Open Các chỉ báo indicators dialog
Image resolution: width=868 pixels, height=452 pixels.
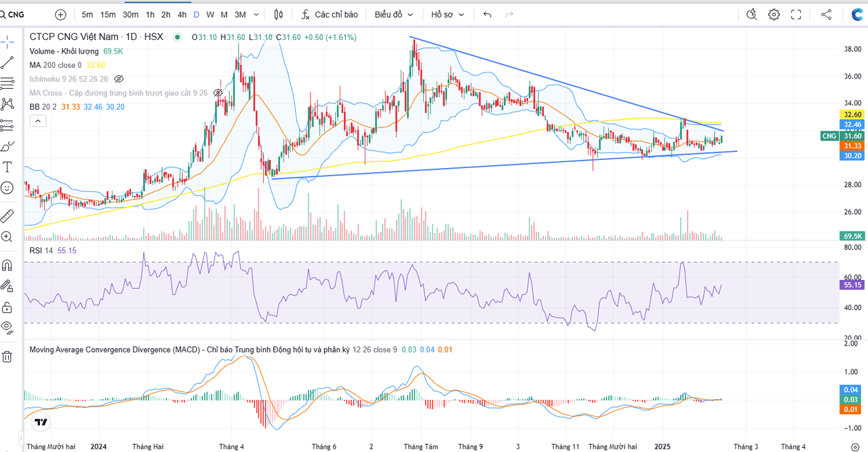pos(330,14)
